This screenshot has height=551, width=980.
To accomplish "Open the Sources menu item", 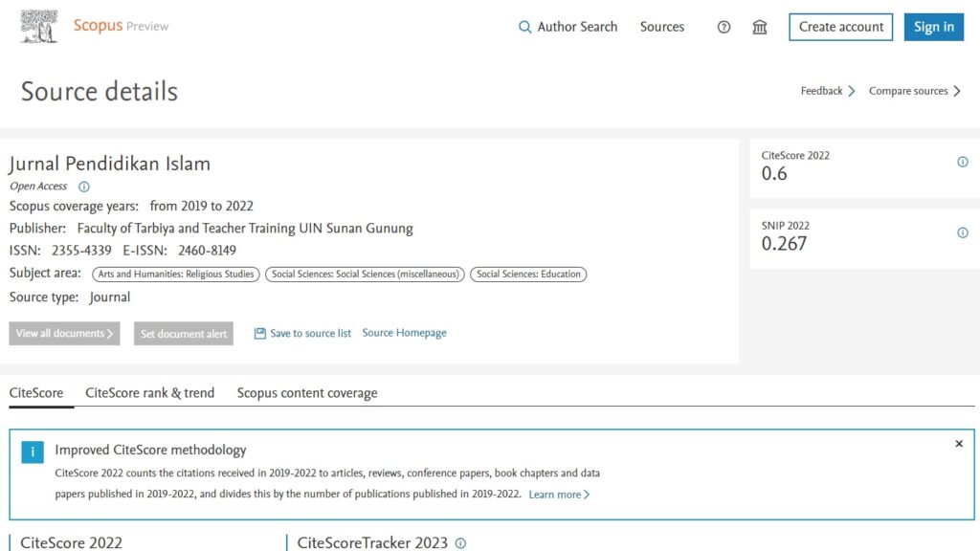I will point(662,27).
